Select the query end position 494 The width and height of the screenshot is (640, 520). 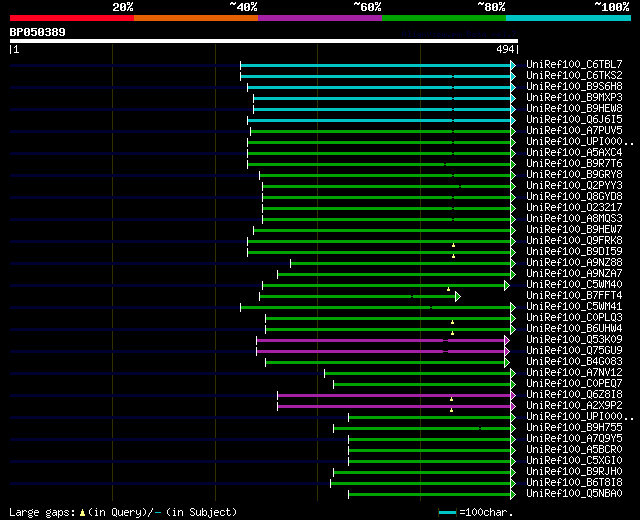505,49
